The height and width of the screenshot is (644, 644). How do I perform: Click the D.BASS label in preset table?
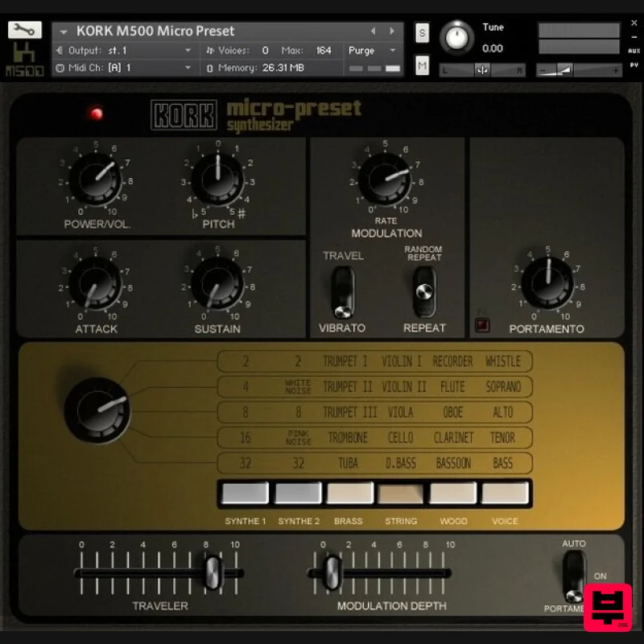tap(401, 464)
